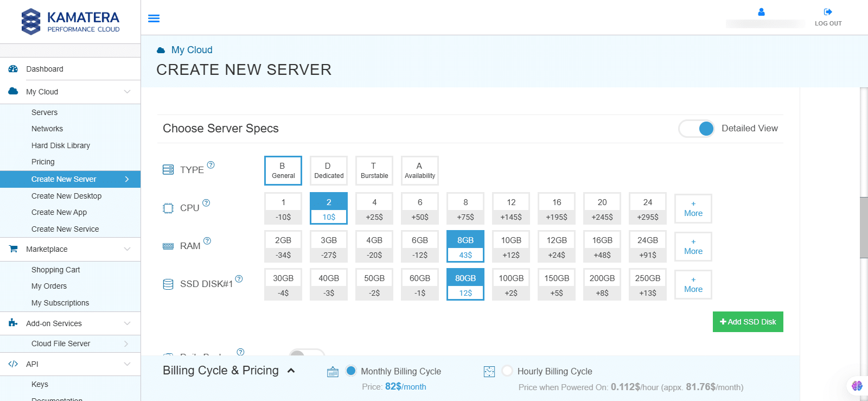Expand the Marketplace sidebar chevron
Screen dimensions: 868x401
[127, 249]
